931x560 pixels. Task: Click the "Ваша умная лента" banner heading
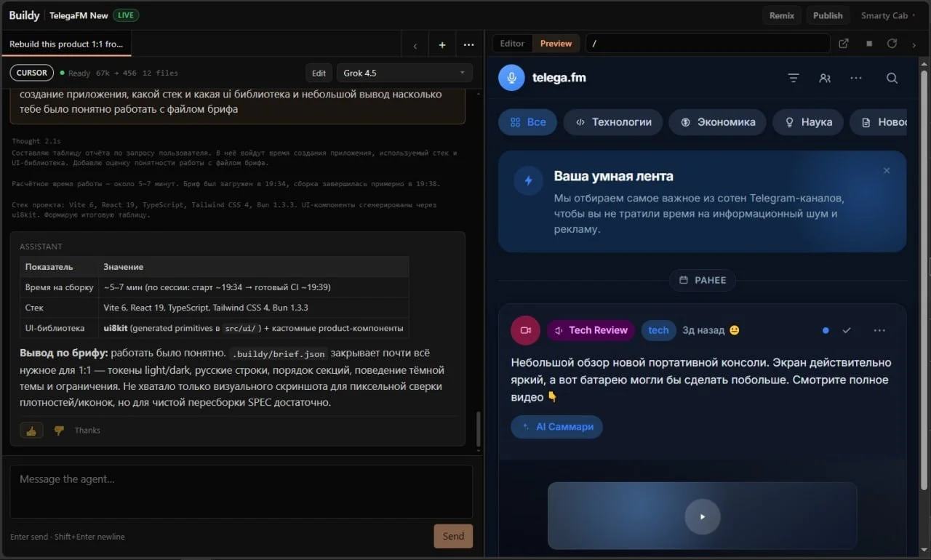(x=613, y=176)
